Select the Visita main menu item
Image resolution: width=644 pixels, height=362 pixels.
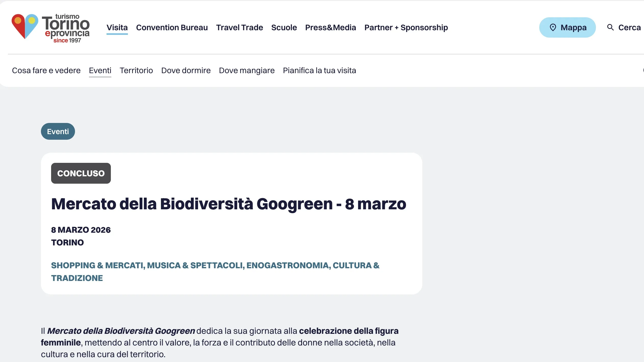pos(117,27)
